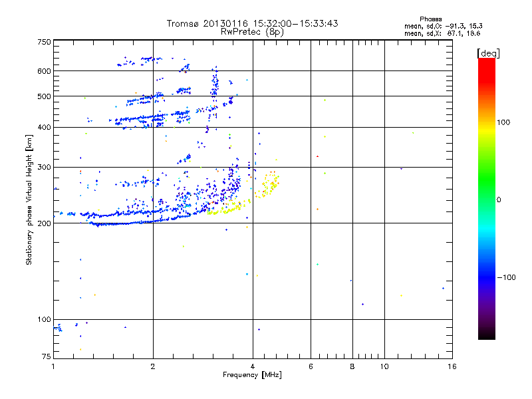Screen dimensions: 532x399
Task: Click the colorbar tick label '-100'
Action: point(506,277)
